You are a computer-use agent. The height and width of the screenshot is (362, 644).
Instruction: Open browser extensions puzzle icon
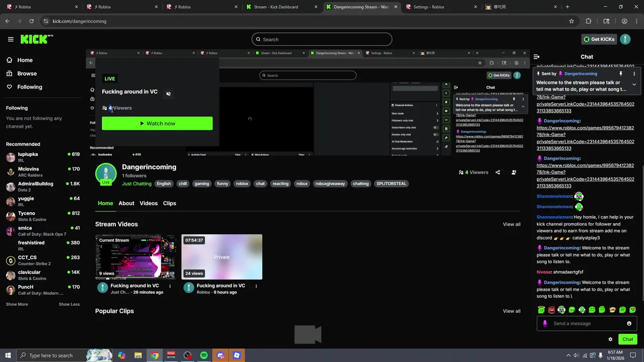588,21
